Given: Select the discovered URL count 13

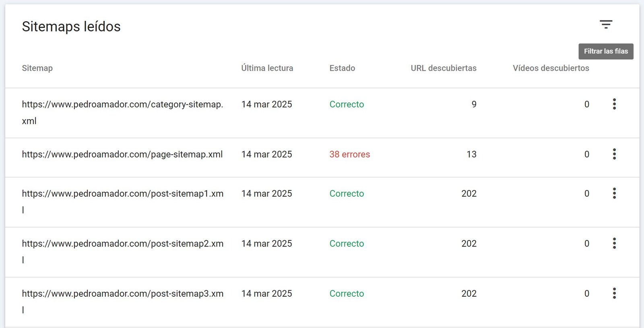Looking at the screenshot, I should pyautogui.click(x=472, y=154).
